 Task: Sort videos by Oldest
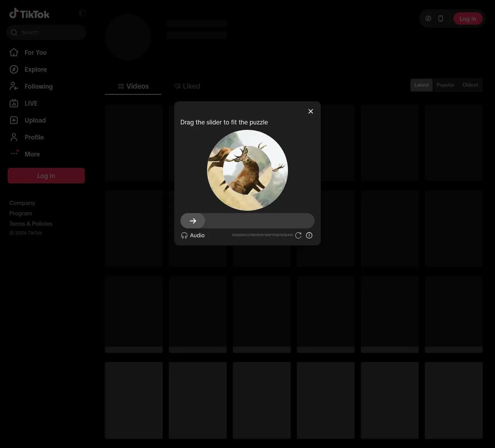[470, 85]
